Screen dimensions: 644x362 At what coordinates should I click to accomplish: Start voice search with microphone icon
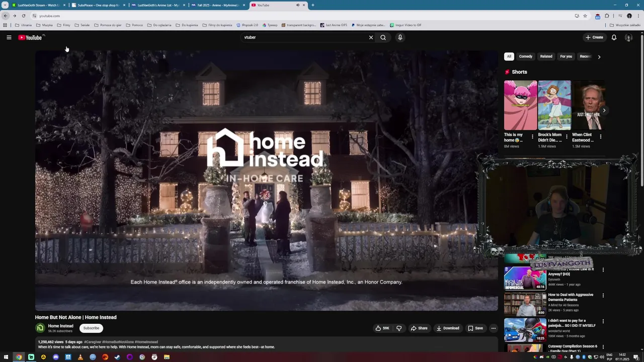point(400,37)
